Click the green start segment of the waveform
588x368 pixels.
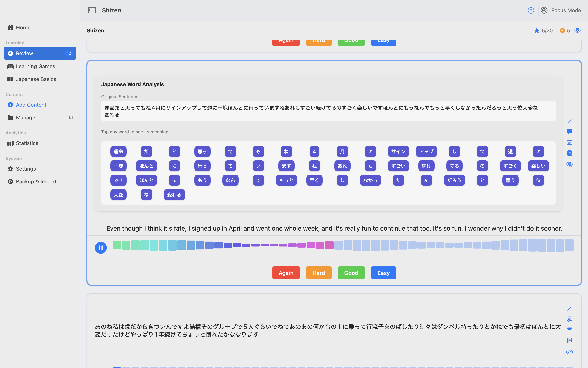point(117,245)
